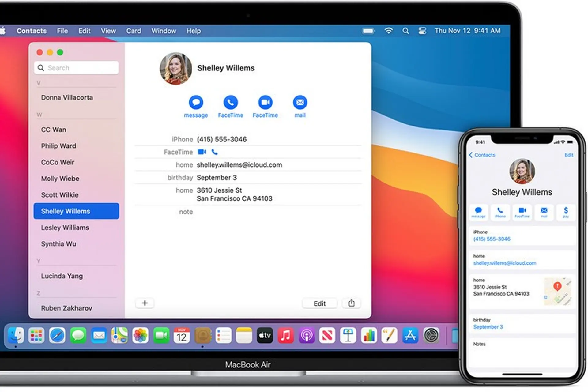Select Lesley Williams in the contacts list
Image resolution: width=588 pixels, height=392 pixels.
click(x=65, y=228)
